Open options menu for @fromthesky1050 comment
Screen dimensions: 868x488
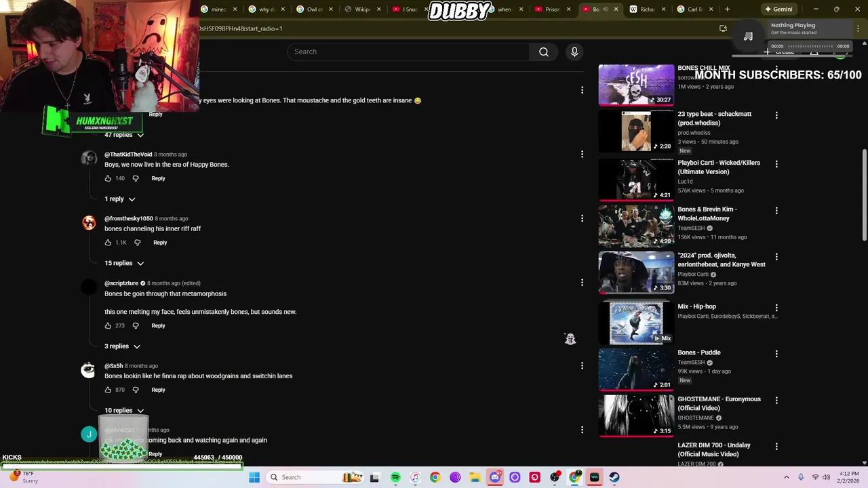pos(582,218)
